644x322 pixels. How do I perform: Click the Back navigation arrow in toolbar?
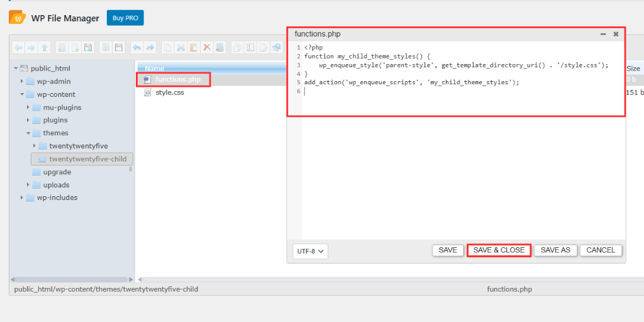18,48
